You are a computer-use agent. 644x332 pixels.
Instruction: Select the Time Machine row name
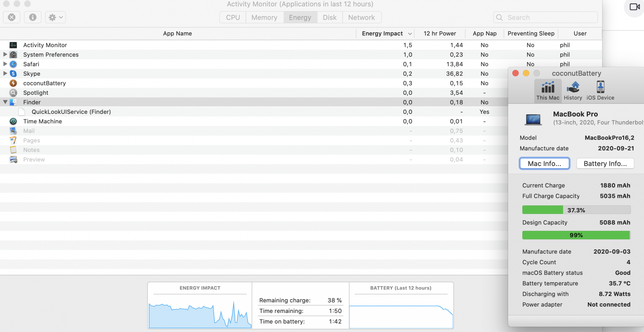pos(43,121)
